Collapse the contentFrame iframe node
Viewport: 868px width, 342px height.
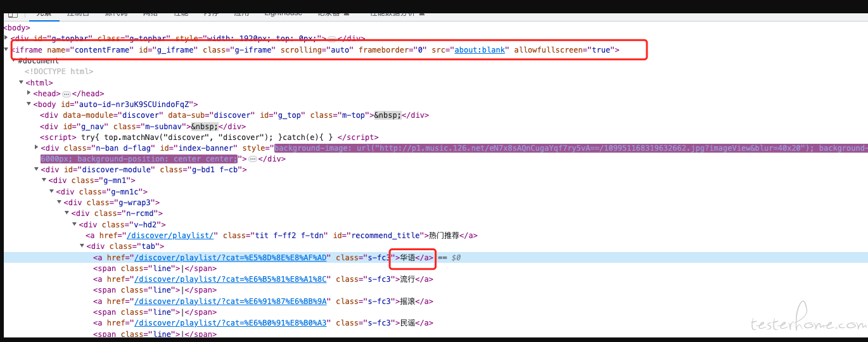coord(6,49)
